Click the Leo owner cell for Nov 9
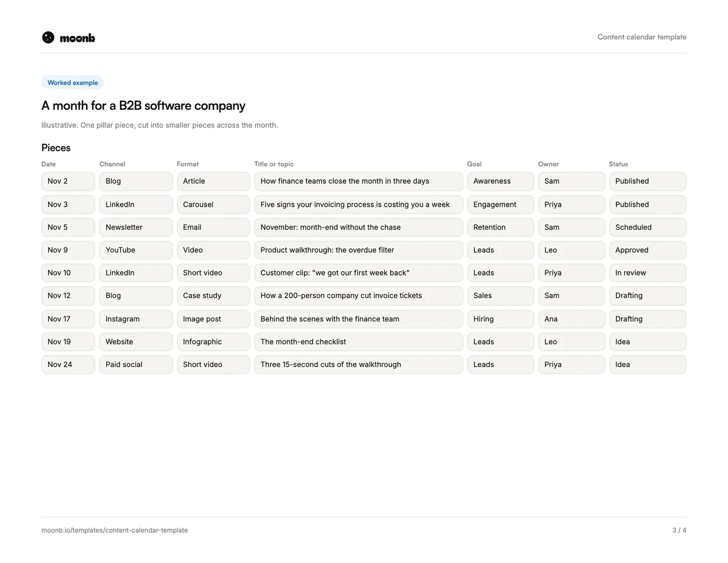Screen dimensions: 728x563 571,250
